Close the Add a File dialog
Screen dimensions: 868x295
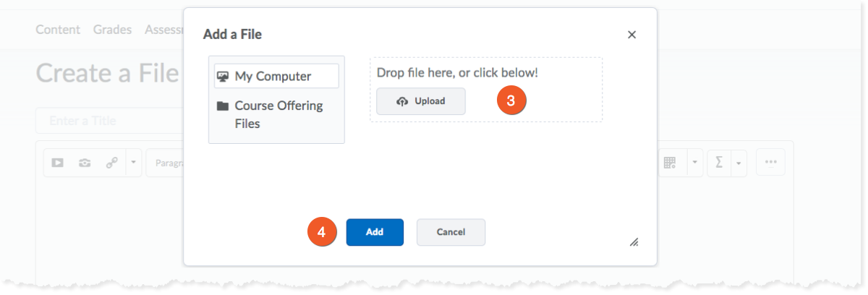pyautogui.click(x=631, y=35)
